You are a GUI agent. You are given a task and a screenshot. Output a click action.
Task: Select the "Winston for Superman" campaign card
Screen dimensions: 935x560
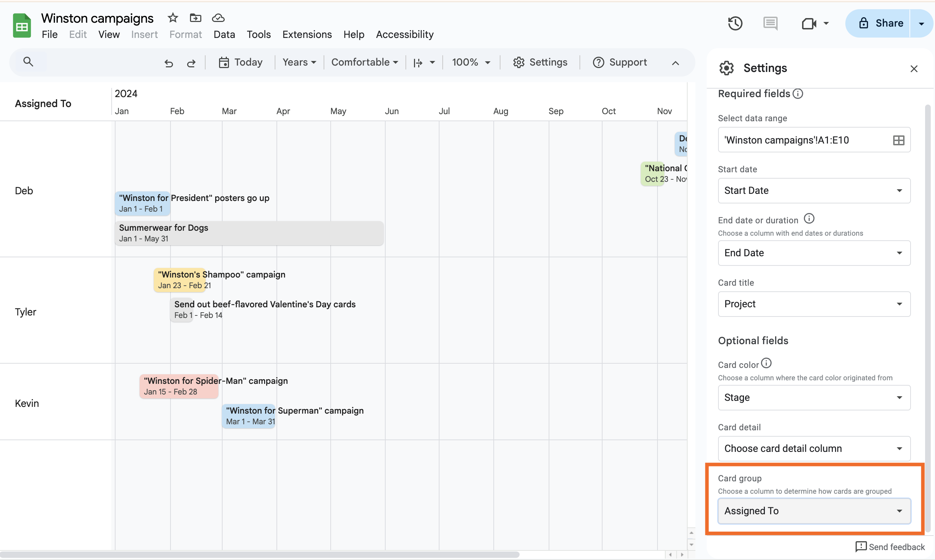pos(248,416)
